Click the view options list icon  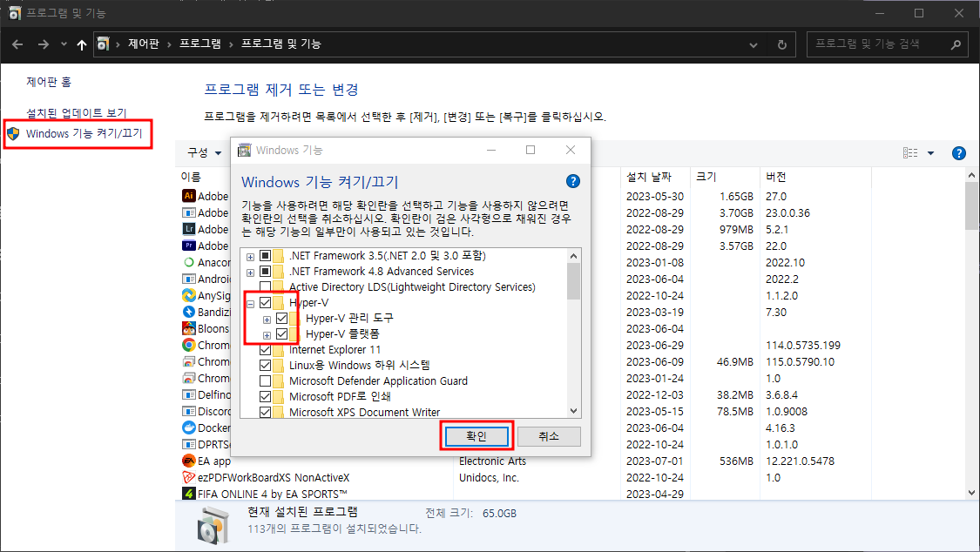pos(910,153)
